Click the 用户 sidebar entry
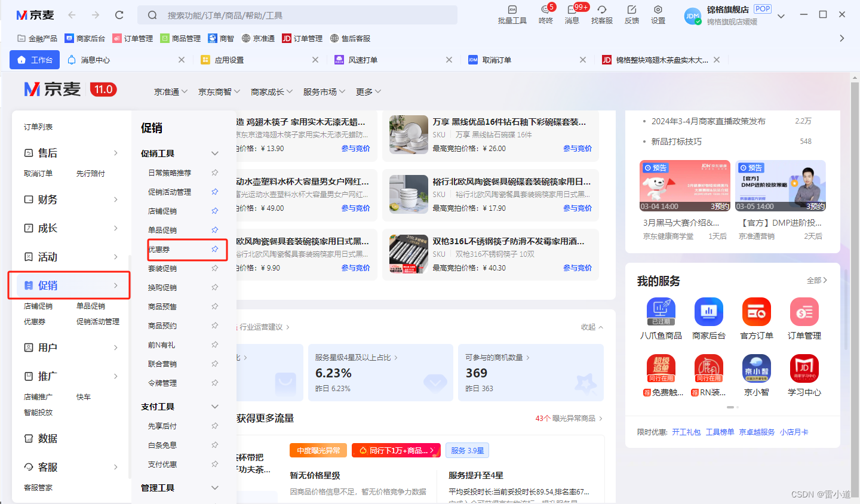Viewport: 860px width, 504px height. [x=70, y=348]
